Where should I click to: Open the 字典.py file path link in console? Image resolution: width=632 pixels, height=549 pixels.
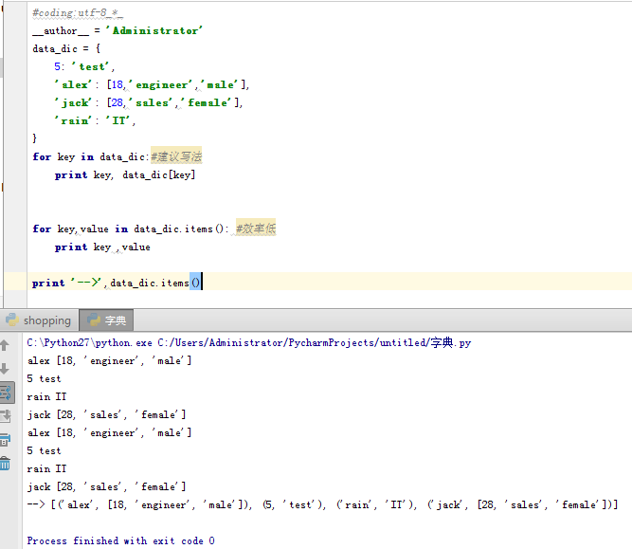(x=314, y=343)
